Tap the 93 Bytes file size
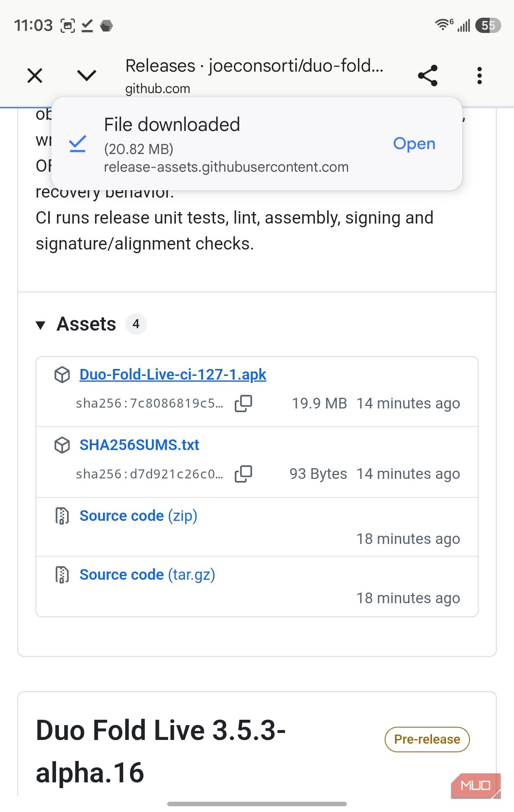The height and width of the screenshot is (812, 514). coord(318,474)
